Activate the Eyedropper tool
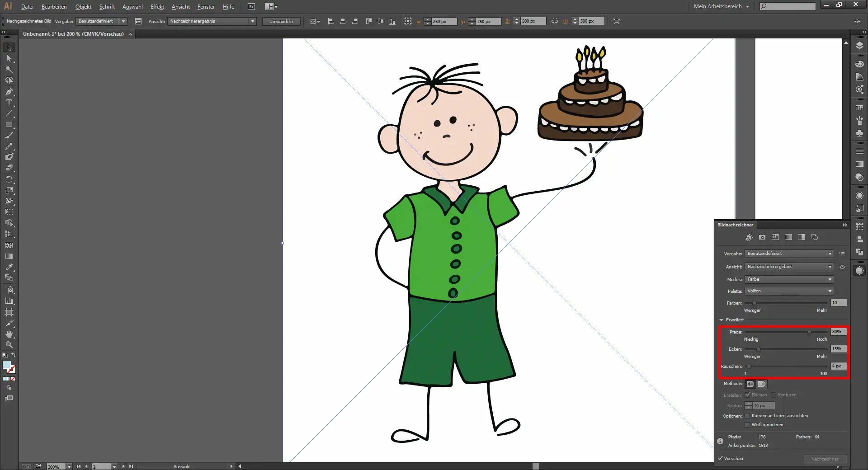The width and height of the screenshot is (868, 470). [9, 267]
